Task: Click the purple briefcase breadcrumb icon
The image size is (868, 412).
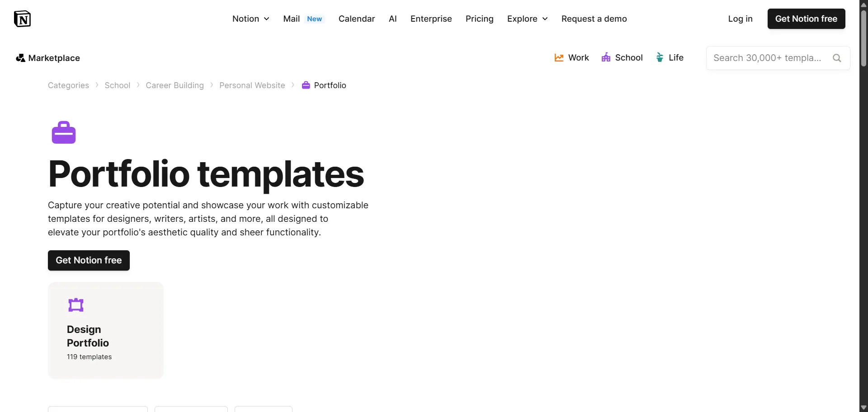Action: 306,85
